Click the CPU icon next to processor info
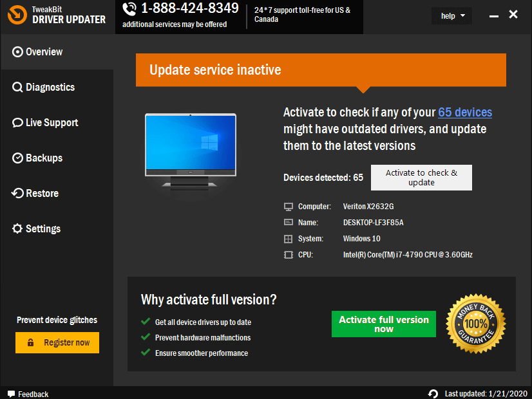The image size is (532, 399). pos(288,255)
